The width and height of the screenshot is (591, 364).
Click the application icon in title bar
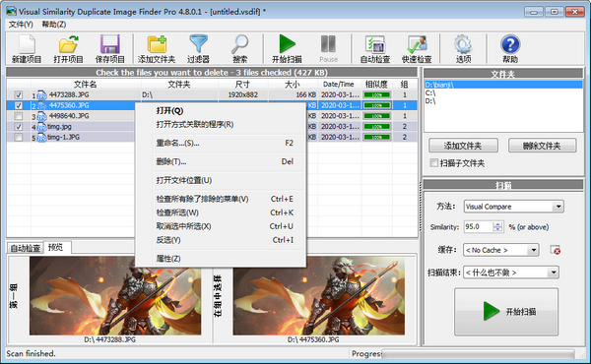(x=11, y=11)
